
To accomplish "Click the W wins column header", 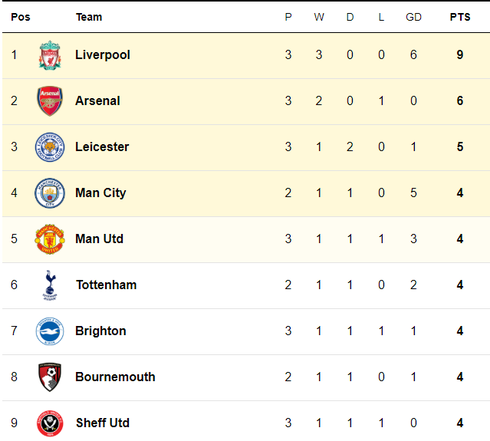I will (x=319, y=17).
